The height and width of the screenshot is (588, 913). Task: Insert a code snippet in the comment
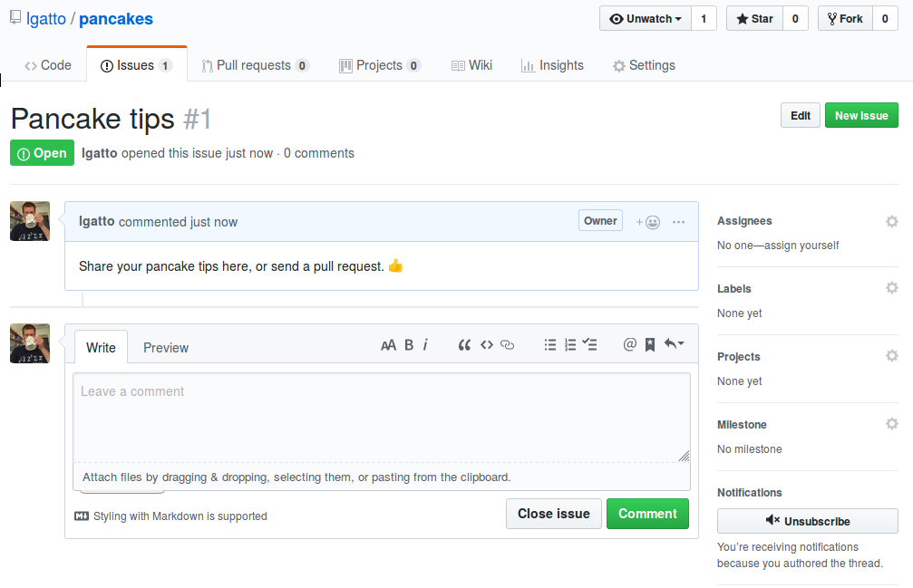[x=486, y=344]
